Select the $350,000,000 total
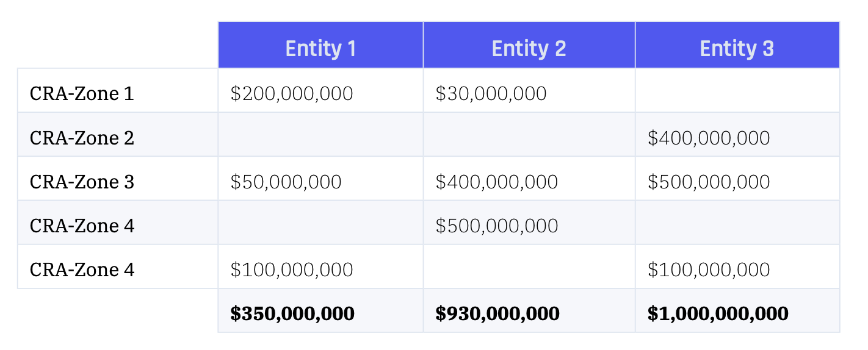Screen dimensions: 868x350 click(292, 313)
